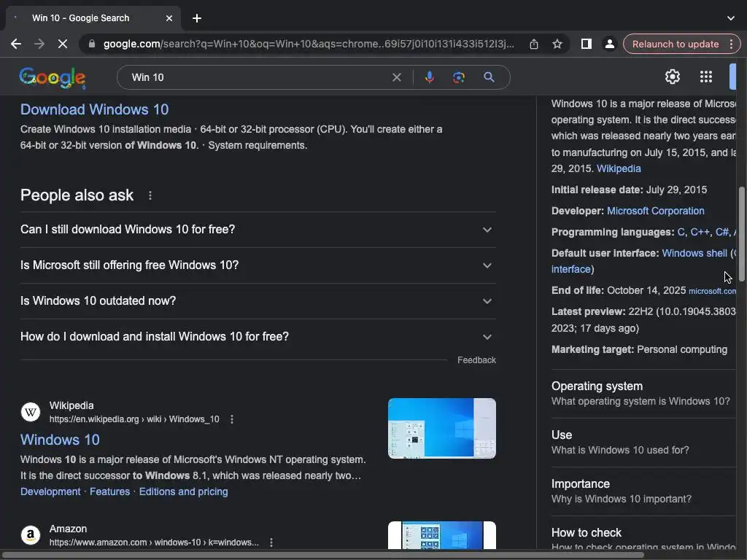Screen dimensions: 747x560
Task: Open a new tab with plus button
Action: (197, 18)
